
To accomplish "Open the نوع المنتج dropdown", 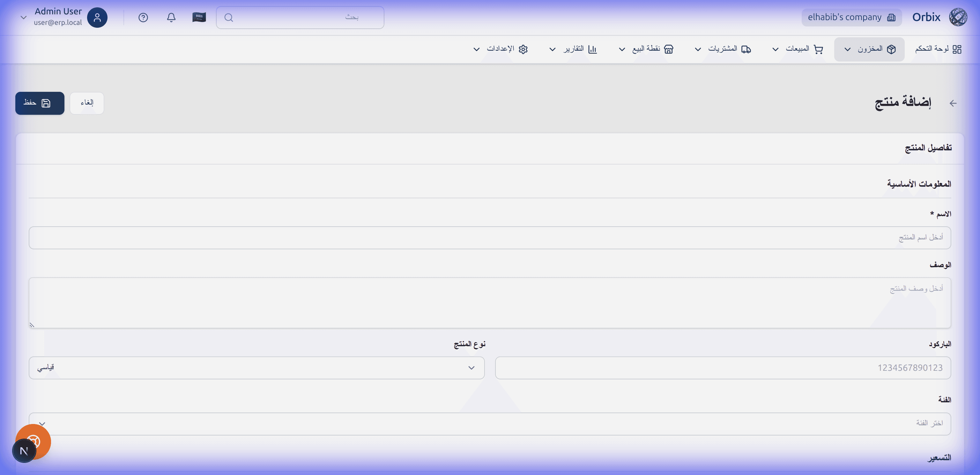I will [256, 368].
